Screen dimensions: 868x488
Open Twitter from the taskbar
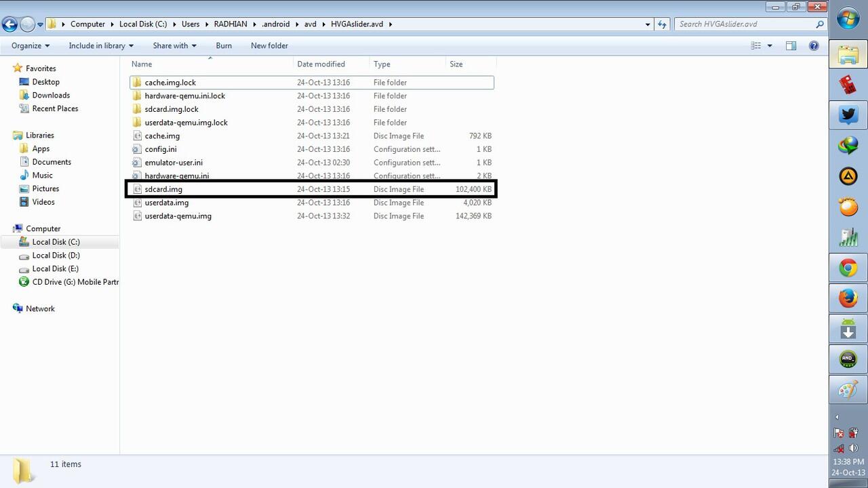(x=847, y=115)
